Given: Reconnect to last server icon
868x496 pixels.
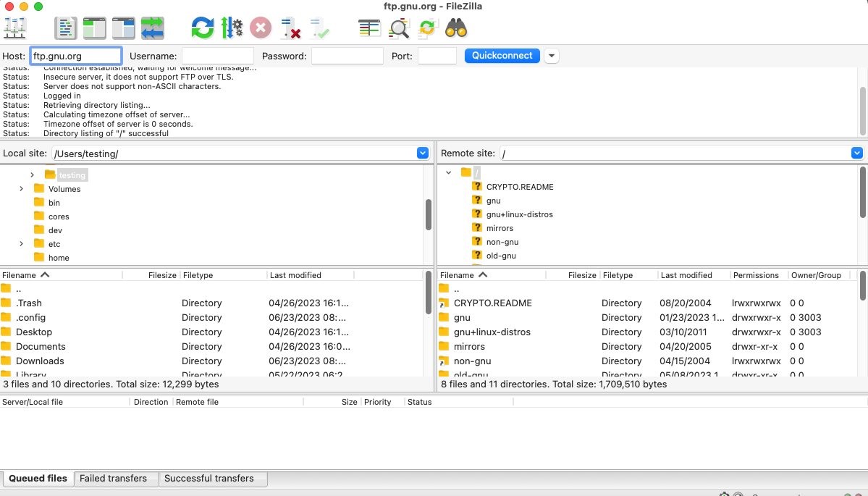Looking at the screenshot, I should [x=319, y=28].
